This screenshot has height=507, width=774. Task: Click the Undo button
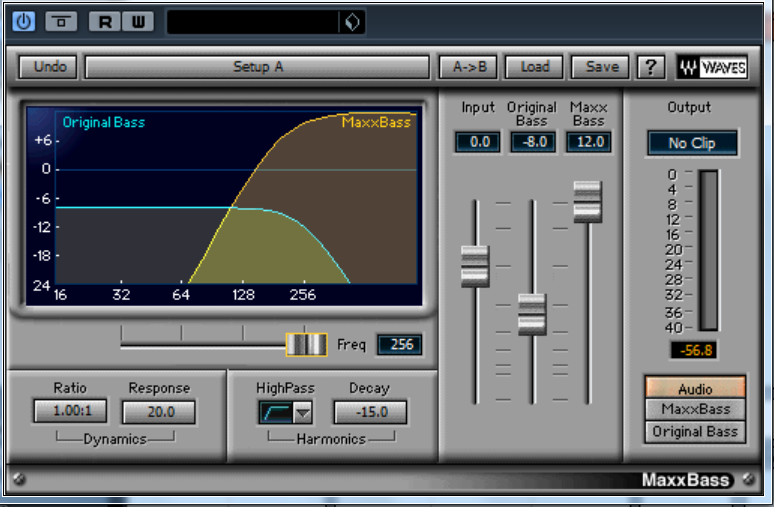click(x=48, y=67)
